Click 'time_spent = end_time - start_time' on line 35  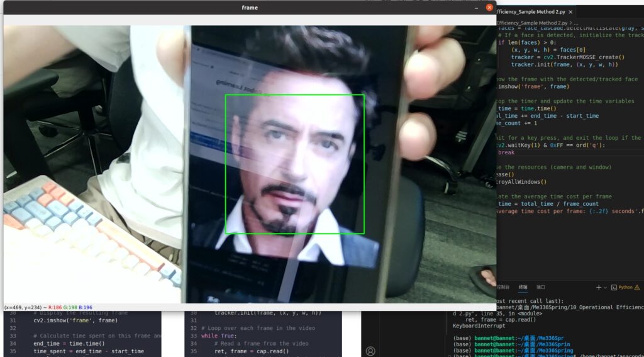(x=89, y=351)
